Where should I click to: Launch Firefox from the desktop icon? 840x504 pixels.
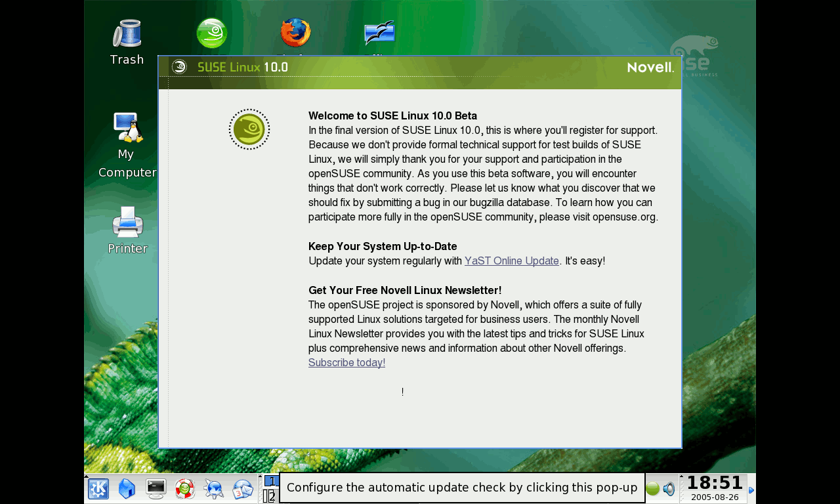(295, 33)
